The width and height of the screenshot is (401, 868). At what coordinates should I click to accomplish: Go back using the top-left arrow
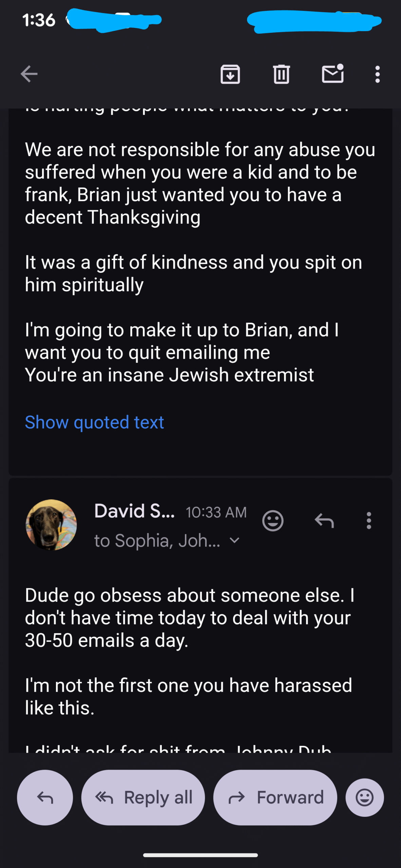[29, 74]
